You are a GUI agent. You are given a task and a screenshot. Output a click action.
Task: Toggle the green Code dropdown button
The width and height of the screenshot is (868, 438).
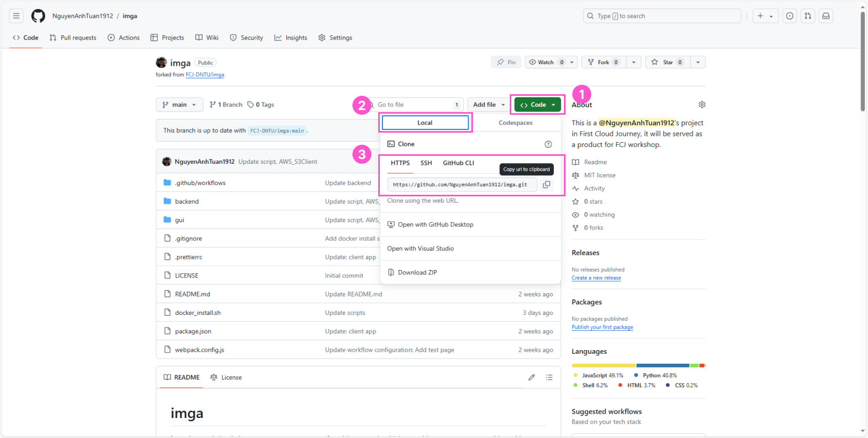[538, 105]
